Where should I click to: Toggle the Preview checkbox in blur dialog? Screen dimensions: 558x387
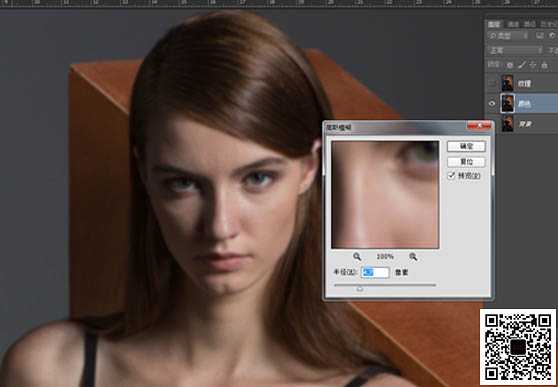[x=452, y=176]
